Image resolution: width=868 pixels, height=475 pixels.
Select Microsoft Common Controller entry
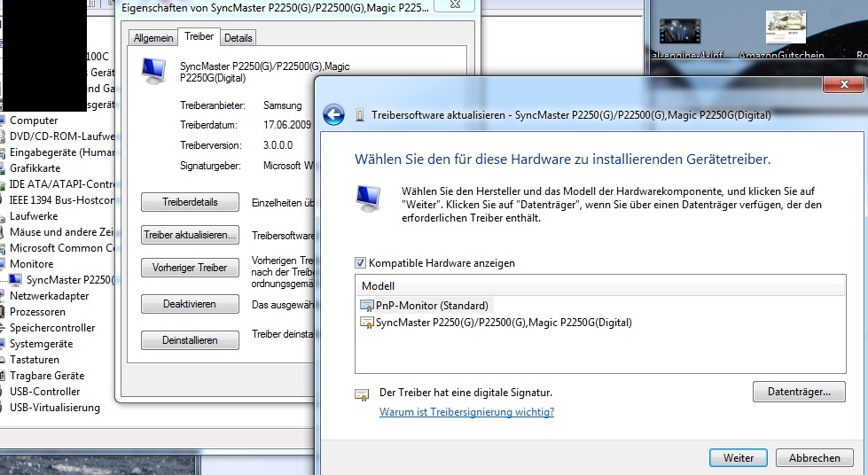tap(62, 248)
